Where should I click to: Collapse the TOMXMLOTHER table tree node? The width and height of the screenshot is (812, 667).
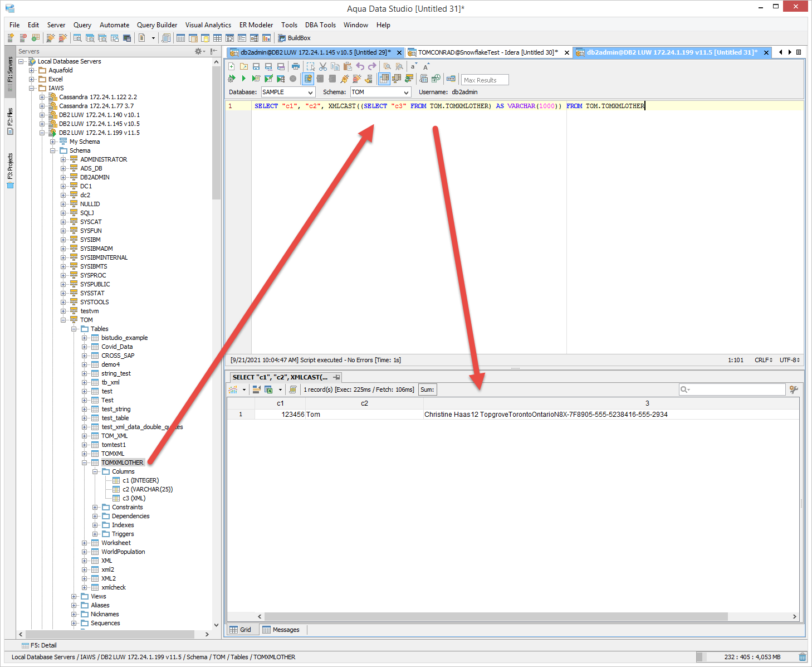point(85,462)
